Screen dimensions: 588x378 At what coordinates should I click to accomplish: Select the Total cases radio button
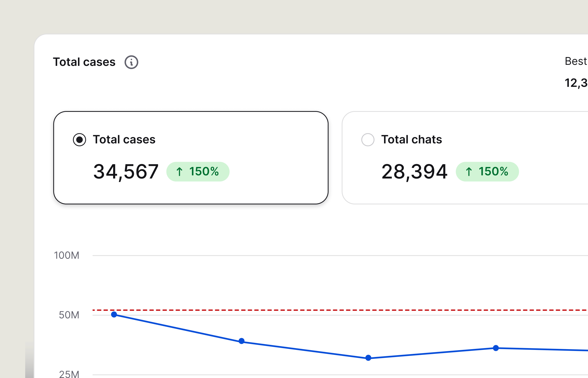click(79, 140)
